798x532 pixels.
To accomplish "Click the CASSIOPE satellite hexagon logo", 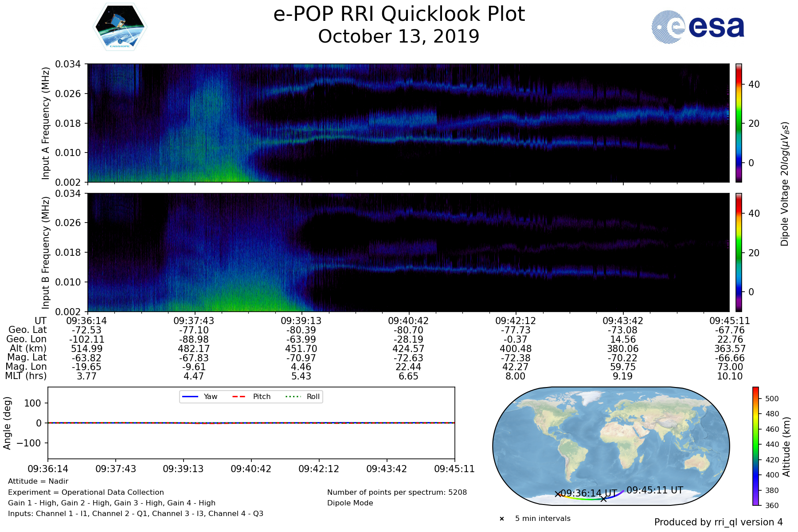I will point(120,27).
